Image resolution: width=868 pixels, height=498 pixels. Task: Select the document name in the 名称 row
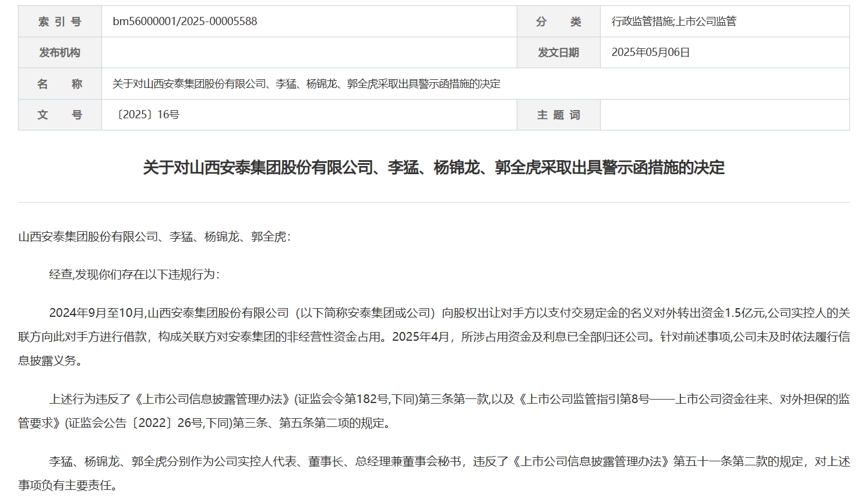point(306,84)
